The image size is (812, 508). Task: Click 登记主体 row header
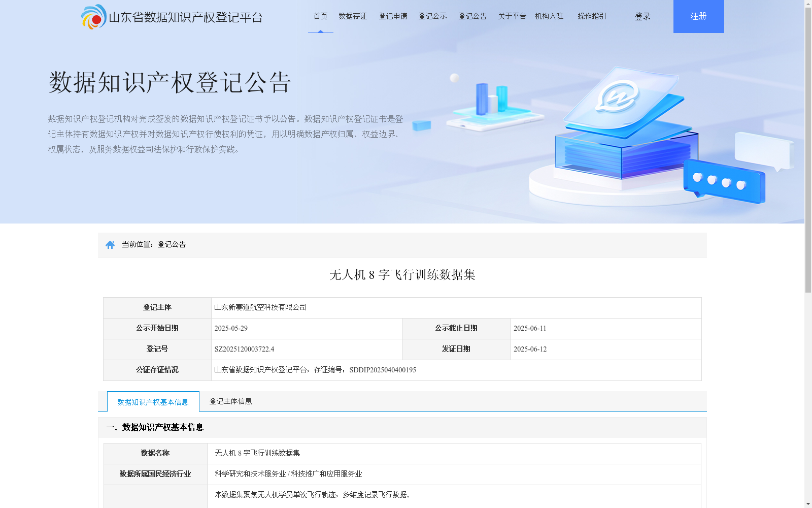pos(157,308)
